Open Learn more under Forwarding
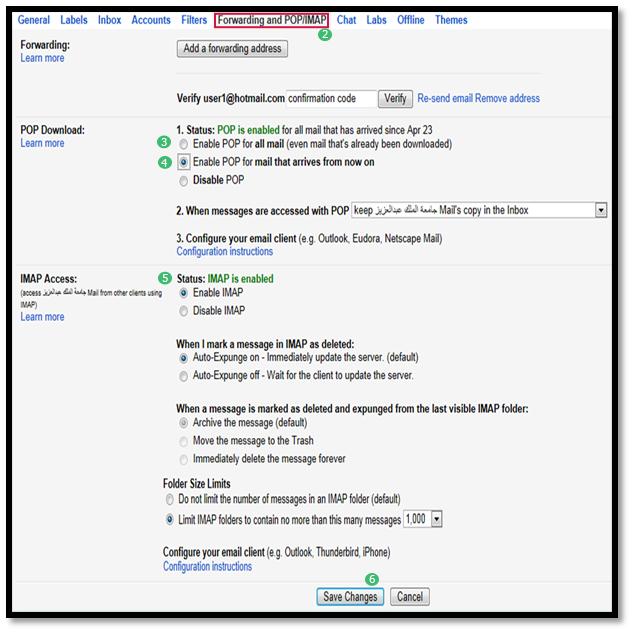The image size is (632, 632). pos(42,58)
